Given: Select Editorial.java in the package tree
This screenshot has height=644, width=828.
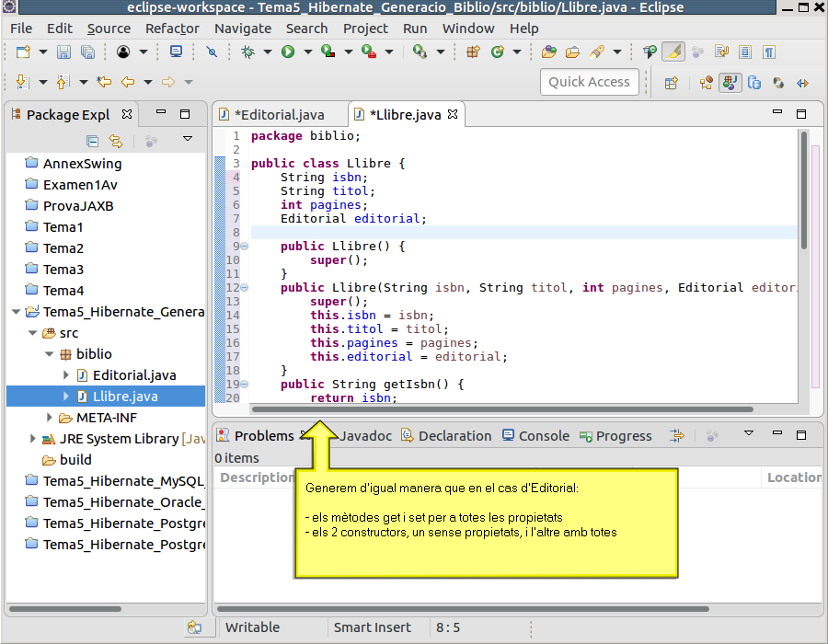Looking at the screenshot, I should click(133, 375).
